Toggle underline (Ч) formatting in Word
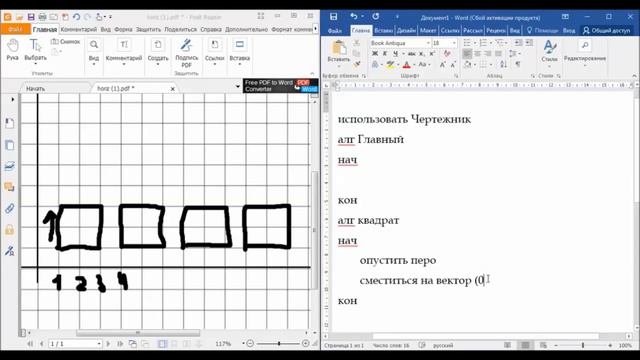The height and width of the screenshot is (360, 640). point(395,53)
